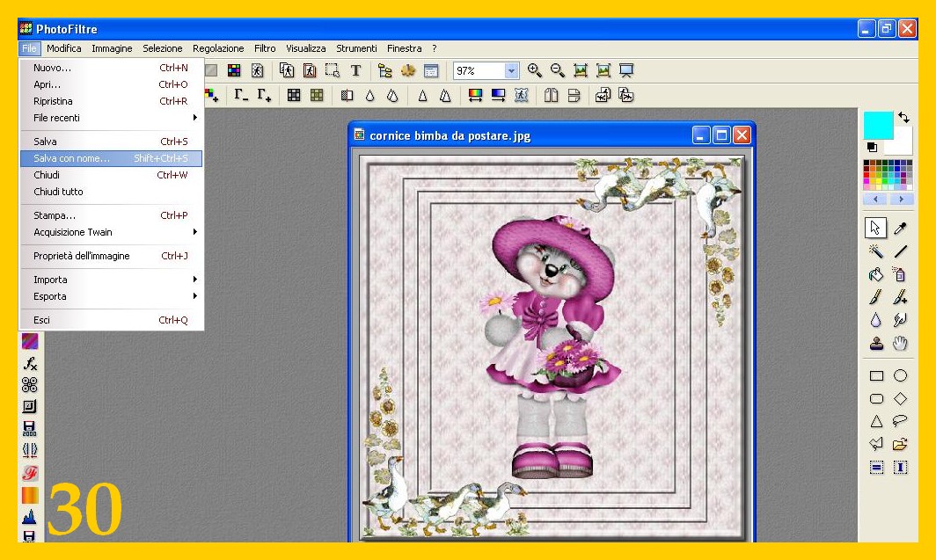Zoom in with the magnifier plus icon
This screenshot has height=560, width=936.
(535, 71)
